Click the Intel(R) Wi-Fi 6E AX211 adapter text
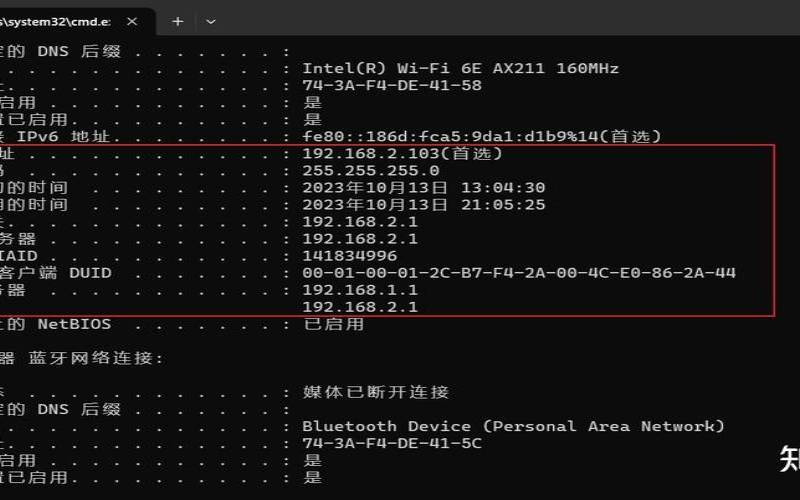 460,68
